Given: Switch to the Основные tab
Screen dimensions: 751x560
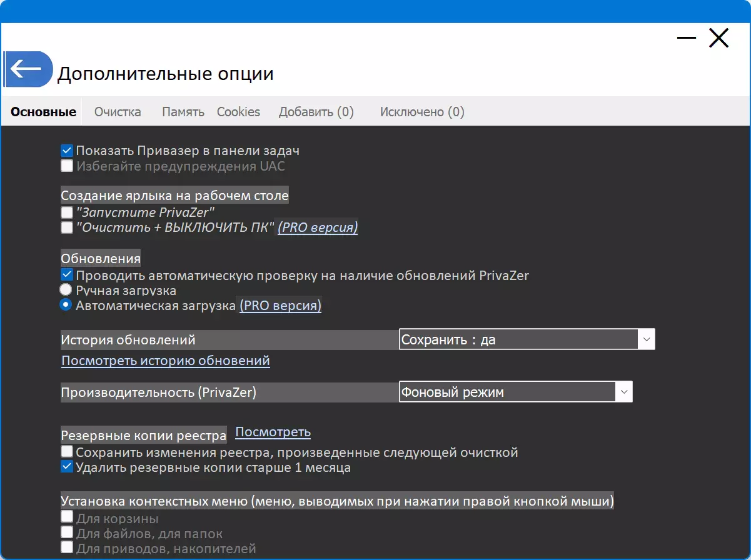Looking at the screenshot, I should (44, 112).
